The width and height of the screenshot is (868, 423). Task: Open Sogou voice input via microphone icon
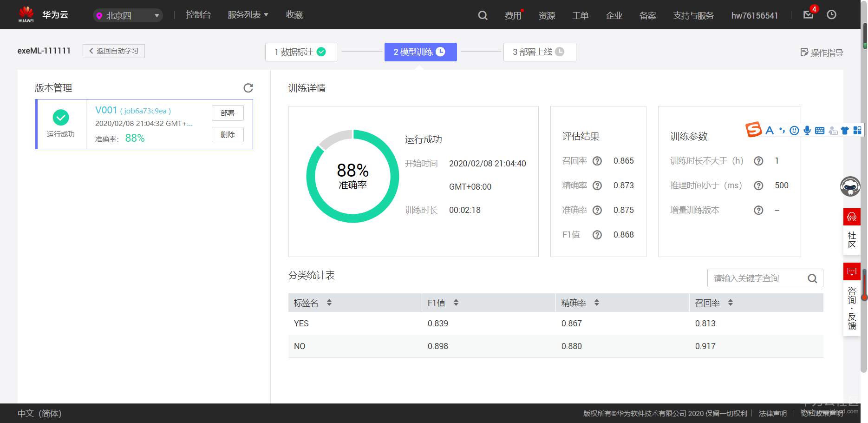pos(807,131)
